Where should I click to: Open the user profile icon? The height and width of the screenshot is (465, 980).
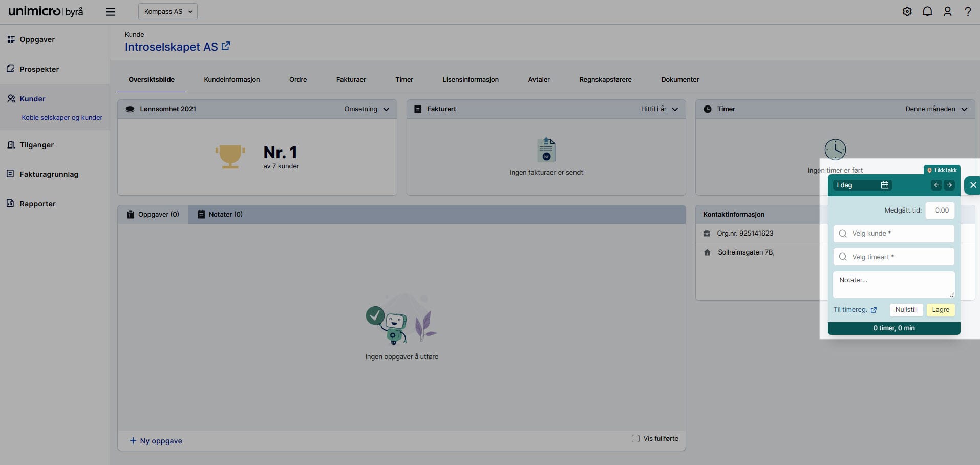tap(947, 11)
